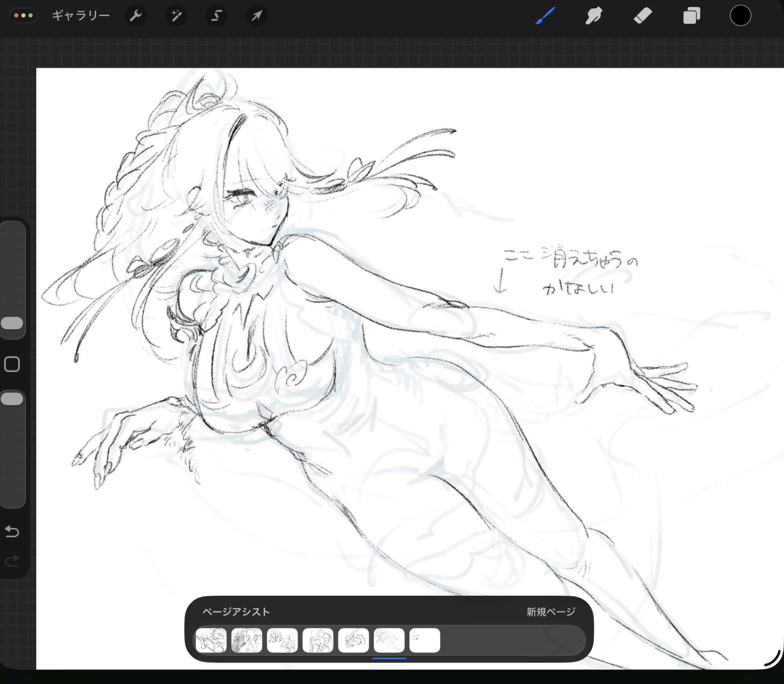The width and height of the screenshot is (784, 684).
Task: Click the redo arrow
Action: (12, 561)
